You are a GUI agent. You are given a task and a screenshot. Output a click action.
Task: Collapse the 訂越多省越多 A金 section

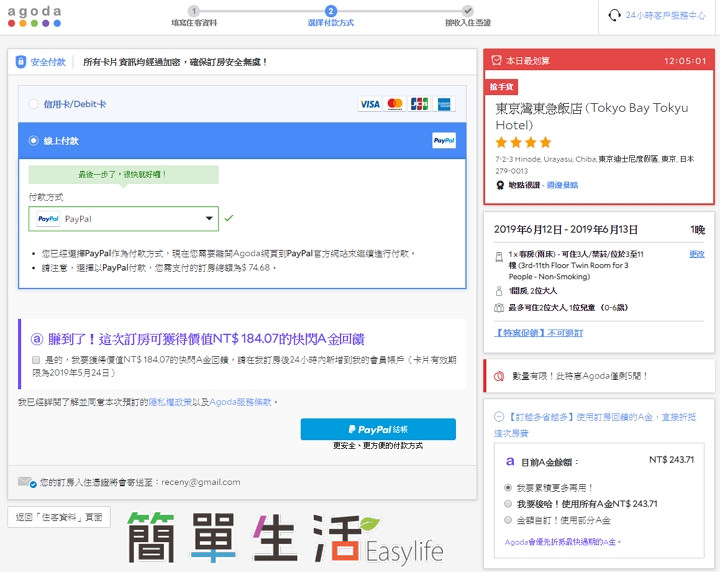499,417
